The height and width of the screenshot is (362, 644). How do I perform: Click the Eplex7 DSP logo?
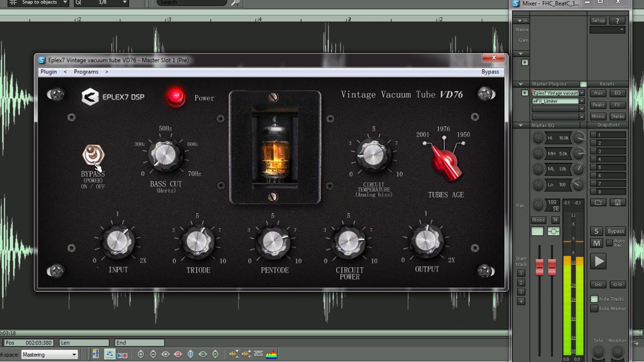[113, 97]
